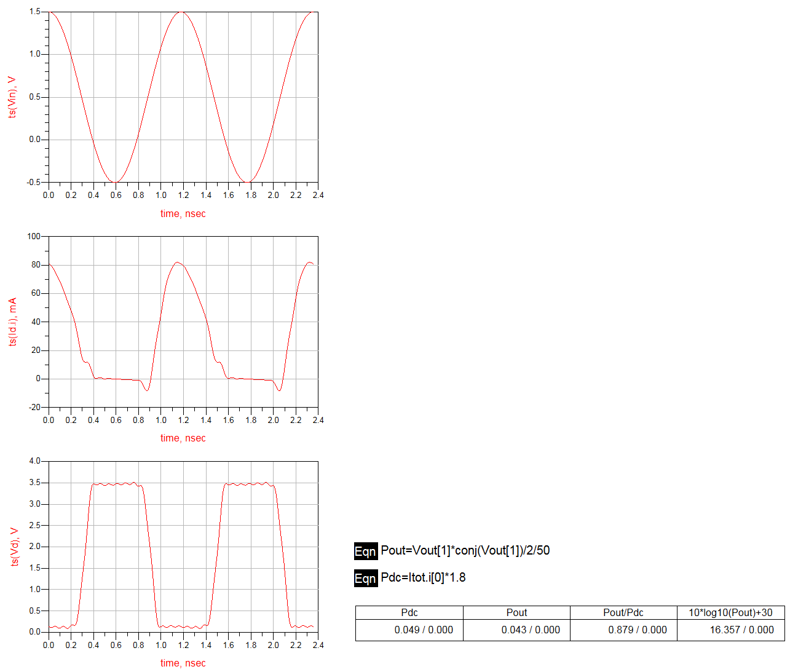790x672 pixels.
Task: Click time, nsec label under Id.i plot
Action: coord(183,438)
